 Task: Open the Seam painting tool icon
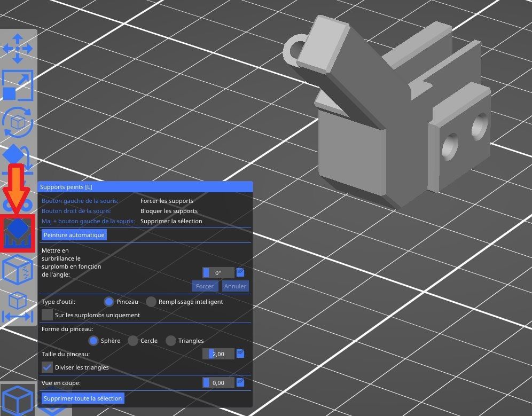(18, 270)
